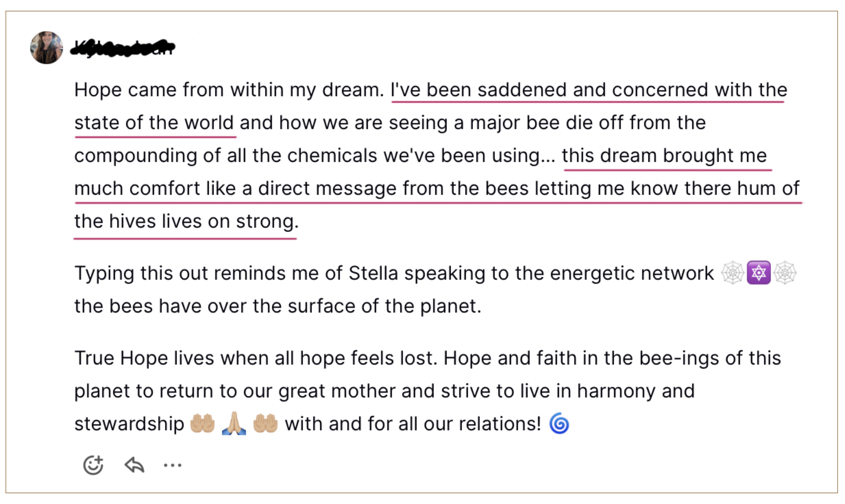Click the palms-up emoji following "stewardship"
845x504 pixels.
pyautogui.click(x=203, y=423)
